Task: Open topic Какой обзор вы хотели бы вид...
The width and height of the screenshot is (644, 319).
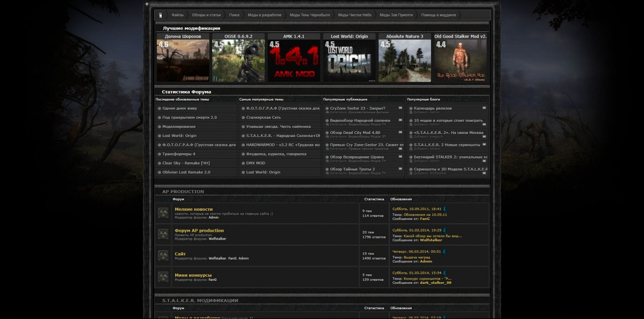Action: point(432,235)
